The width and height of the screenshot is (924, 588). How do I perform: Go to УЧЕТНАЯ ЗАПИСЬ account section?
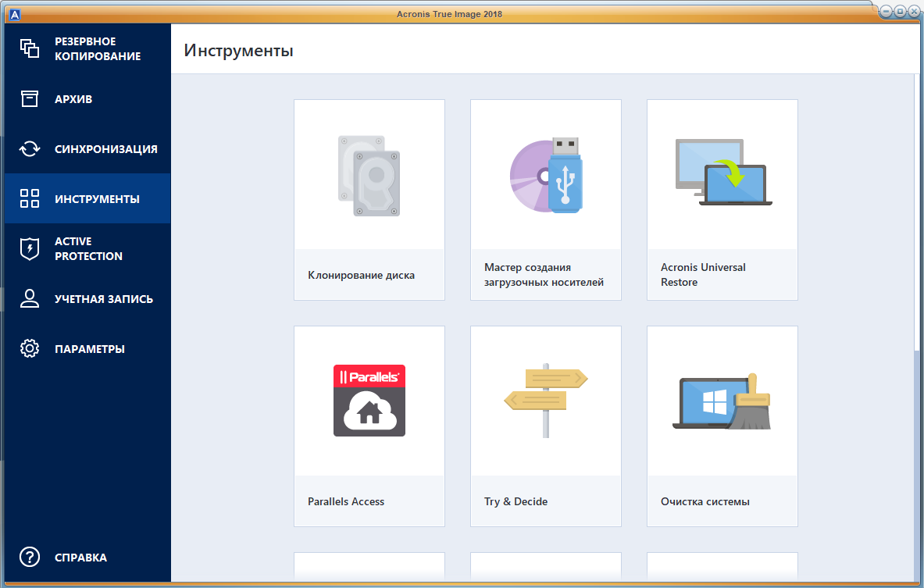[103, 299]
